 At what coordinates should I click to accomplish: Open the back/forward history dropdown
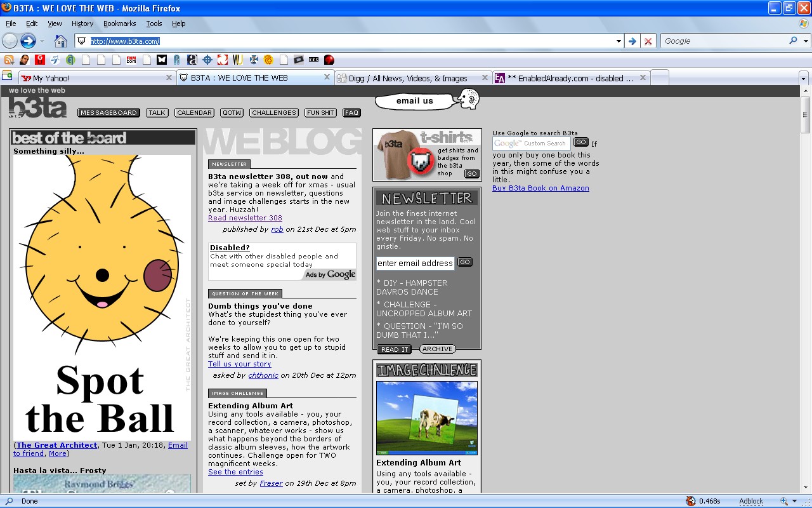point(43,41)
